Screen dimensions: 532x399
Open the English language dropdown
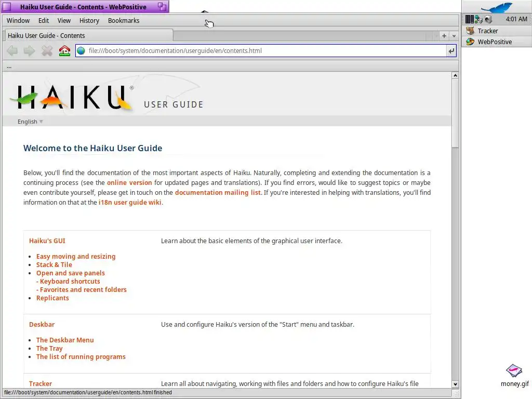pyautogui.click(x=30, y=122)
